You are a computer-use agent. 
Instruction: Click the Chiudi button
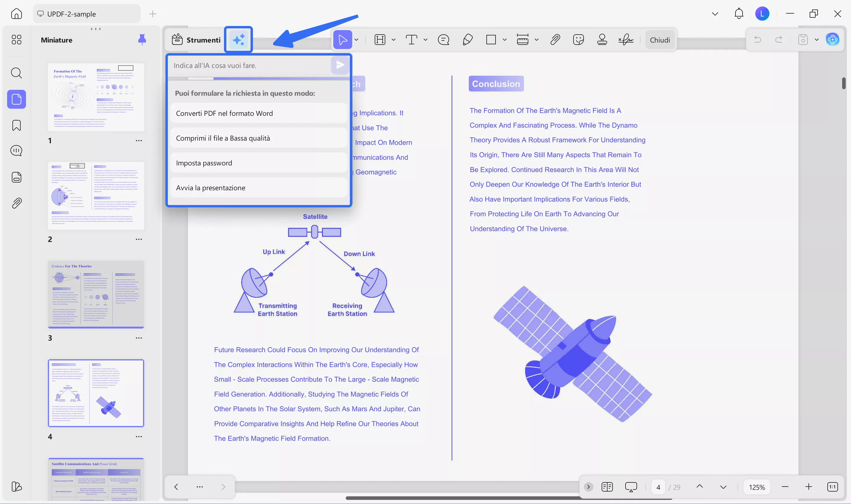[660, 40]
